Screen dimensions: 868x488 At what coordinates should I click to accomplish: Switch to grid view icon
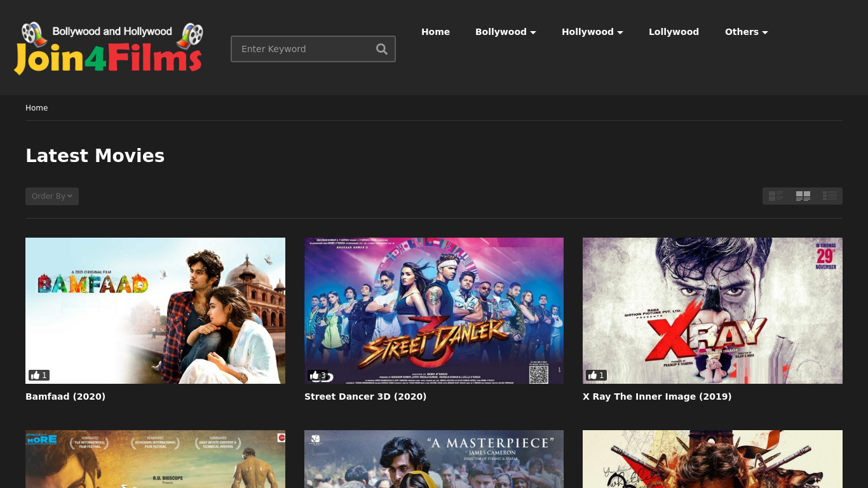803,196
